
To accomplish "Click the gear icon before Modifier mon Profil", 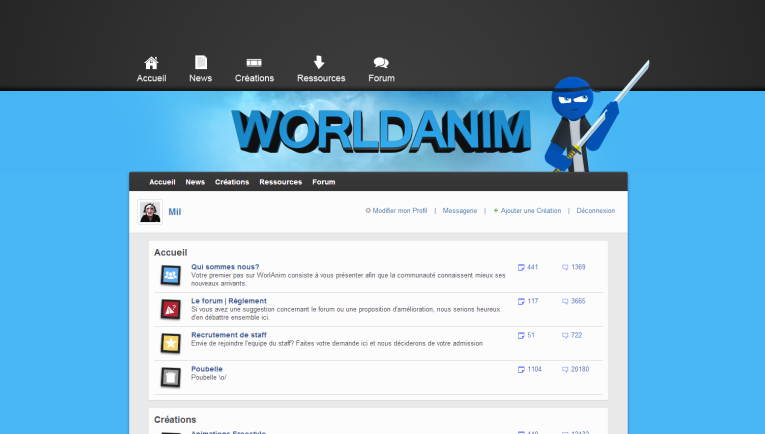I will 368,211.
